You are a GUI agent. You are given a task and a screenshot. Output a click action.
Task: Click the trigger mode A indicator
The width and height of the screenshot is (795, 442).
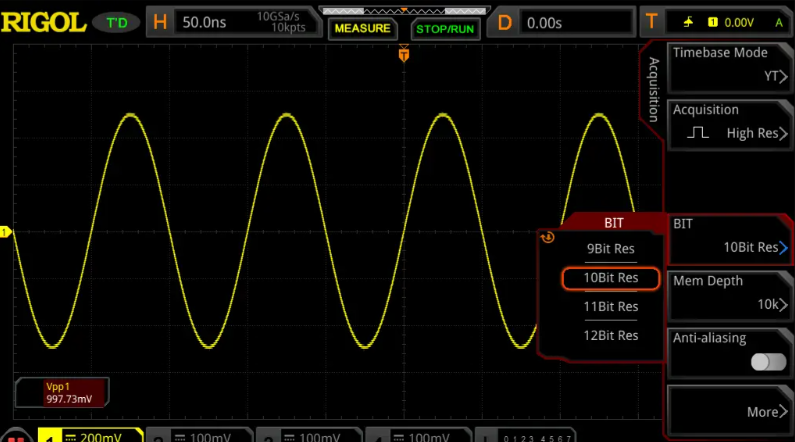pyautogui.click(x=779, y=23)
